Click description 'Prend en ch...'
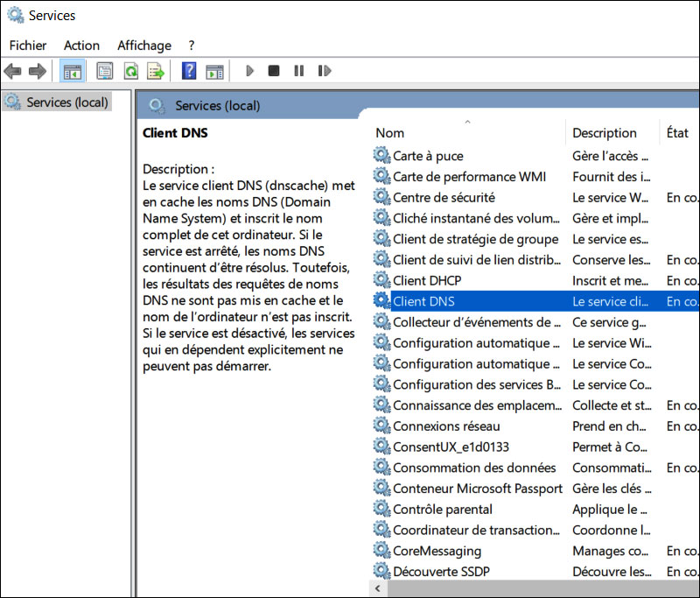This screenshot has width=700, height=598. coord(609,426)
